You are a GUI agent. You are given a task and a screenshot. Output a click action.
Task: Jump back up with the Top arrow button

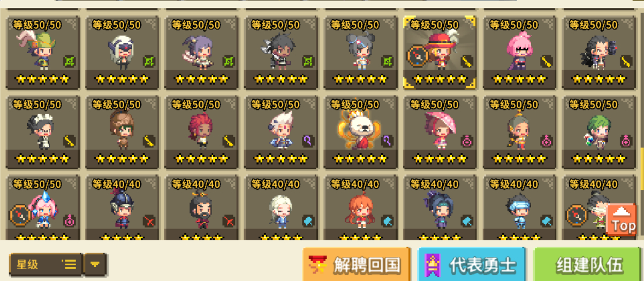click(x=622, y=220)
